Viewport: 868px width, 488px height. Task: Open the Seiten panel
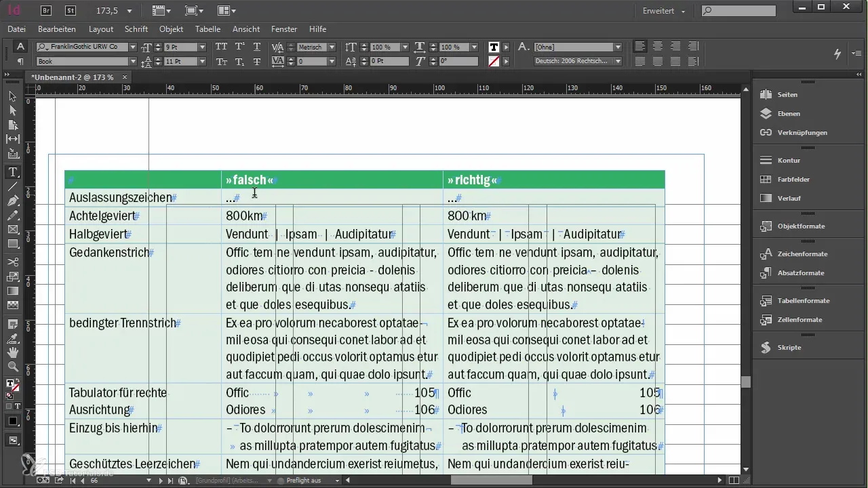click(x=787, y=95)
